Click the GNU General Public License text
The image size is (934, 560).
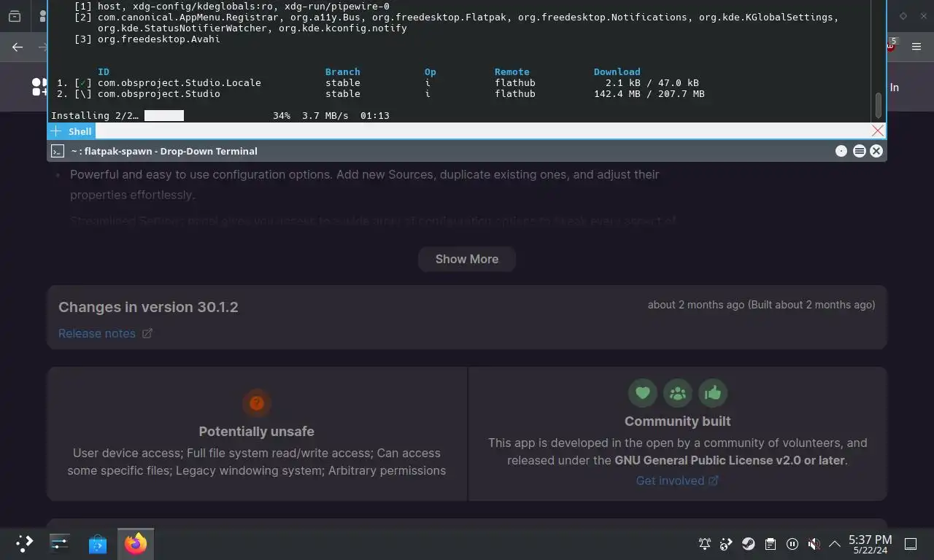click(730, 460)
